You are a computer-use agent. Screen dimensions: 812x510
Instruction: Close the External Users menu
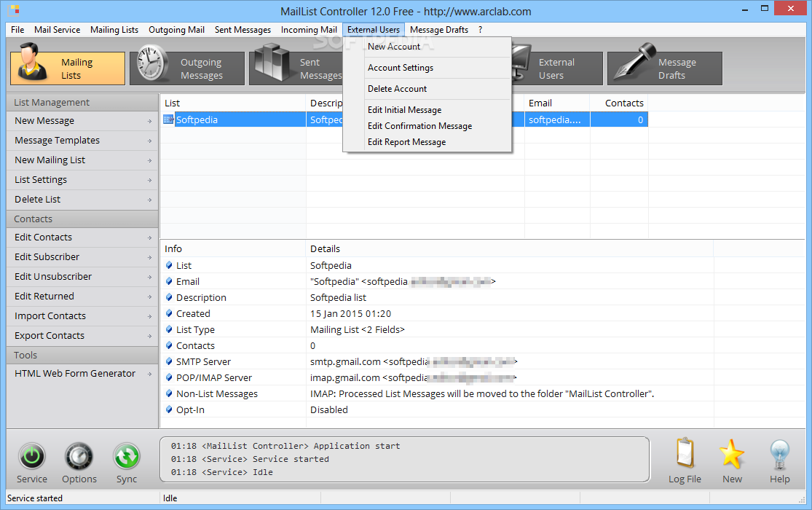pyautogui.click(x=374, y=30)
